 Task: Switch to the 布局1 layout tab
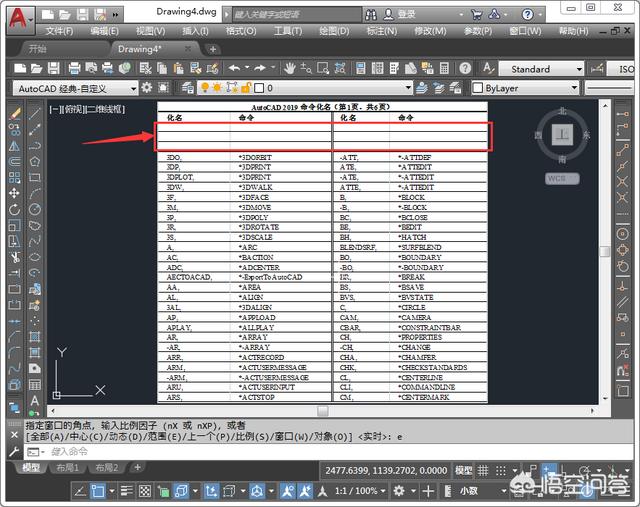click(67, 468)
